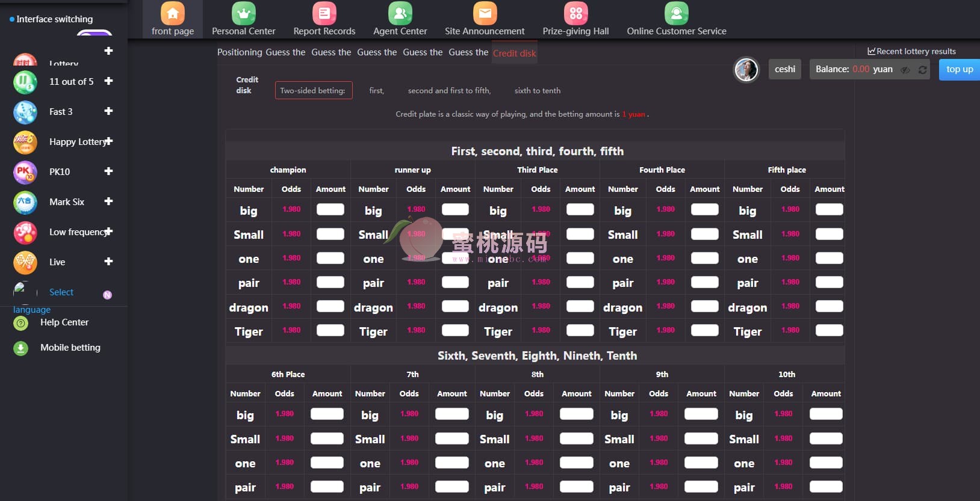This screenshot has width=980, height=501.
Task: Select the Two-sided betting option
Action: tap(313, 90)
